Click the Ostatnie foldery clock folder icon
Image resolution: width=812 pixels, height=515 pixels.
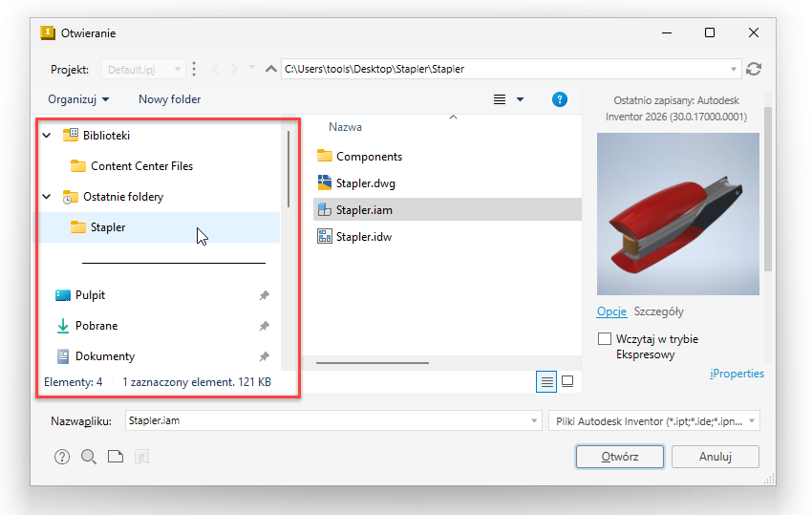[x=71, y=197]
